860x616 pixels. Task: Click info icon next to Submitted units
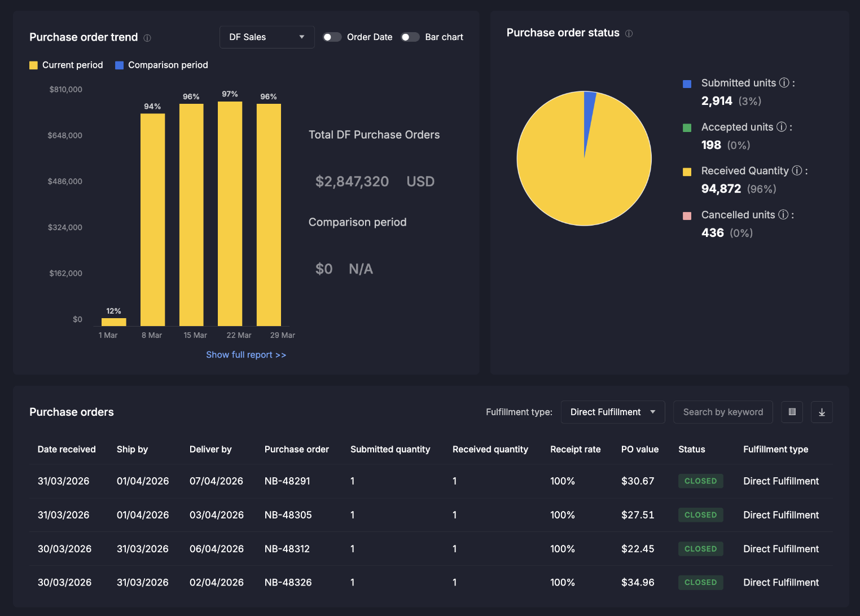tap(784, 82)
